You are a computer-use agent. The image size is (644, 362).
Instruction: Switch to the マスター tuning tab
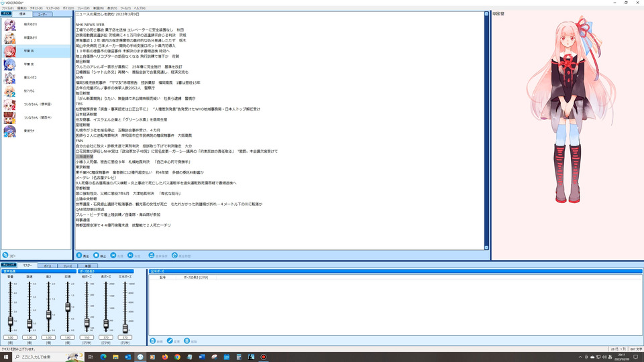(x=27, y=265)
